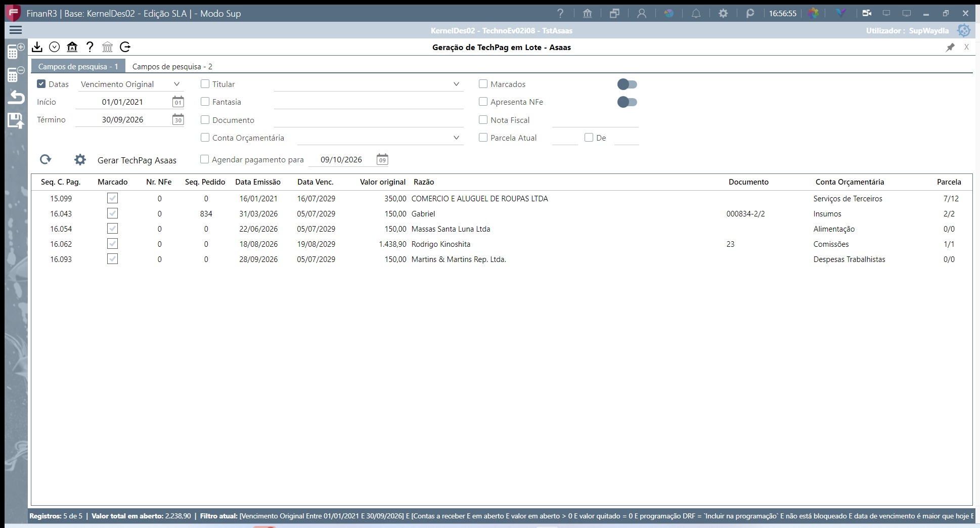Expand the Titular dropdown list
This screenshot has height=528, width=980.
456,84
